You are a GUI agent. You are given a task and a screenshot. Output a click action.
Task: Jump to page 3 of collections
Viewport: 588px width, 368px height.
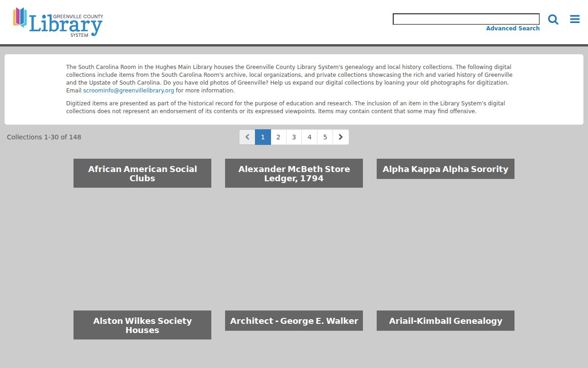294,137
